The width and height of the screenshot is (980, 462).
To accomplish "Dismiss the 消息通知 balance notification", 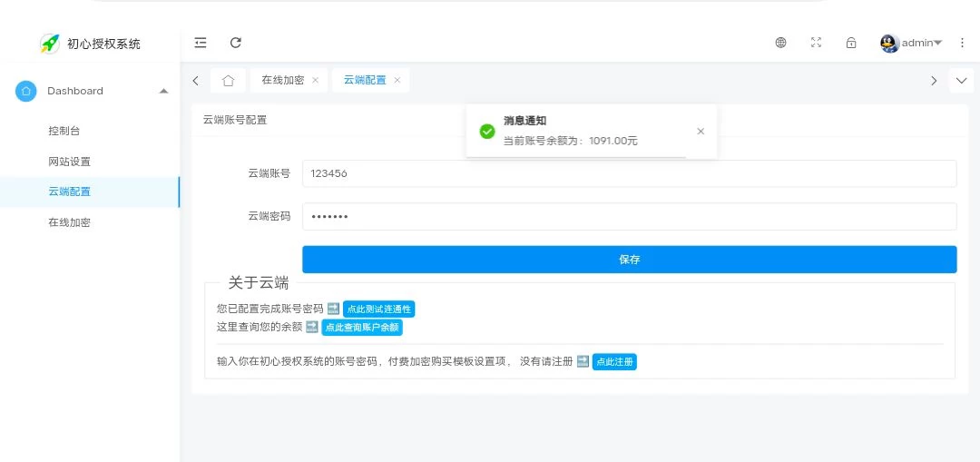I will click(701, 132).
